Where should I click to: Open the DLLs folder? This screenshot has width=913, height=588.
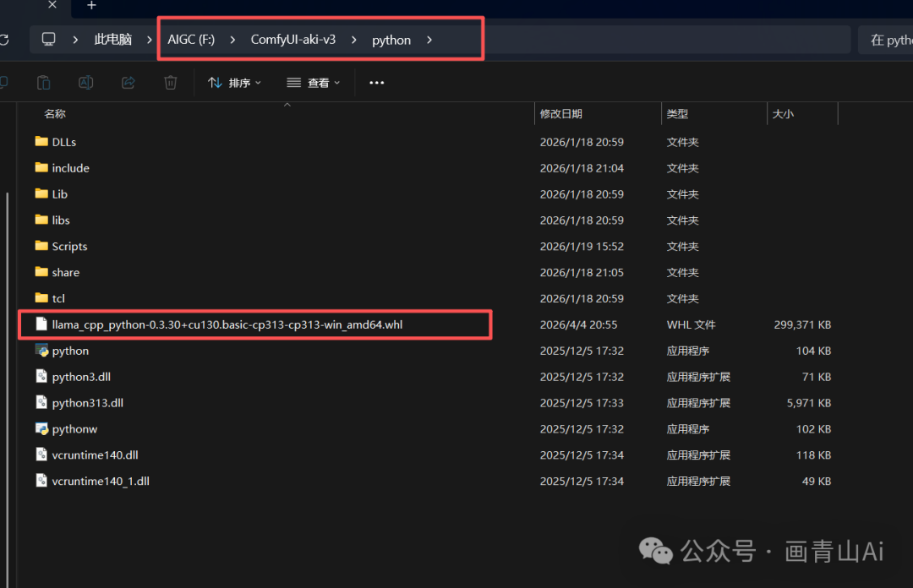click(x=63, y=141)
